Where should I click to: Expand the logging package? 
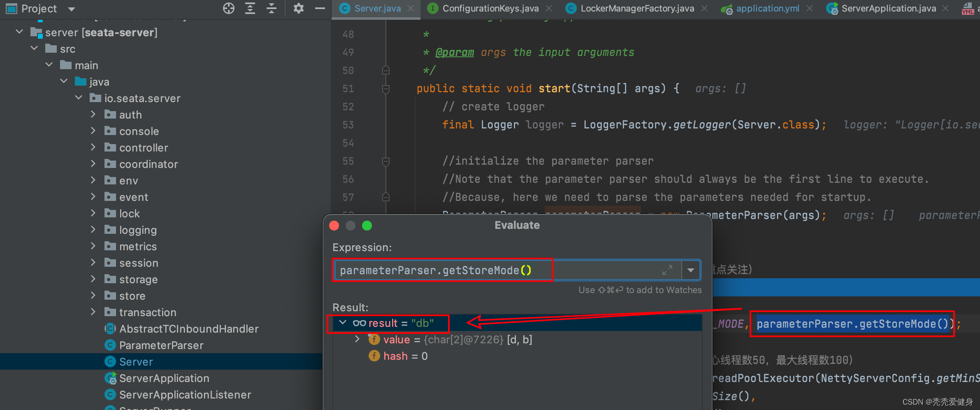(93, 229)
